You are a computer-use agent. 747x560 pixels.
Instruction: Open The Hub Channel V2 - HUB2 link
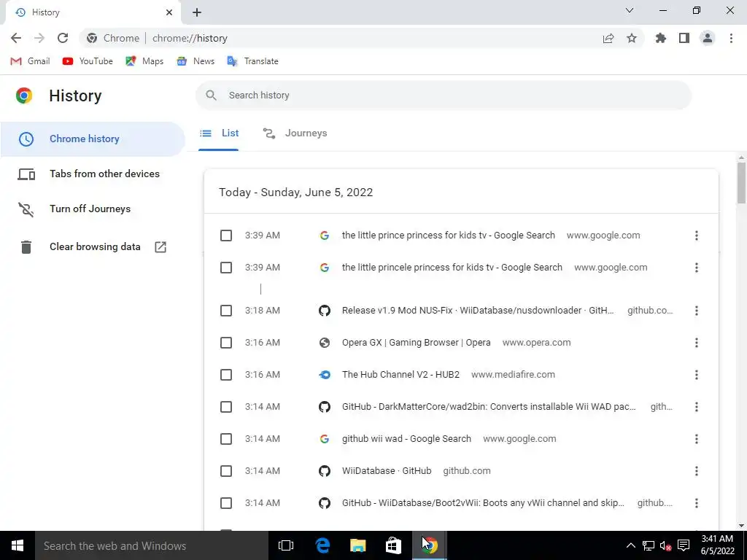tap(400, 375)
